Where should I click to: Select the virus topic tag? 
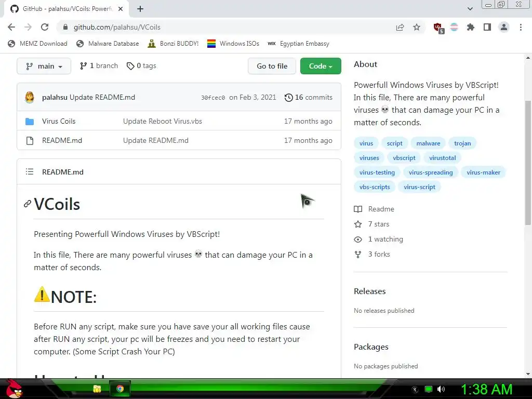click(366, 143)
